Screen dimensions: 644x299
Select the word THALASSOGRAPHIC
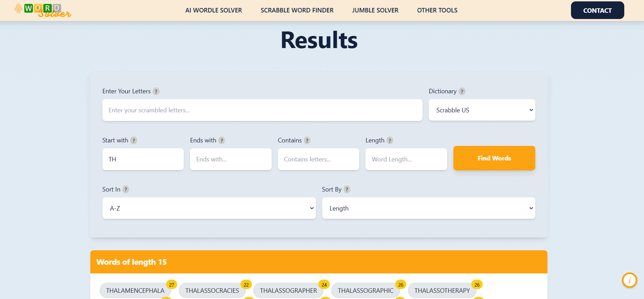point(365,290)
